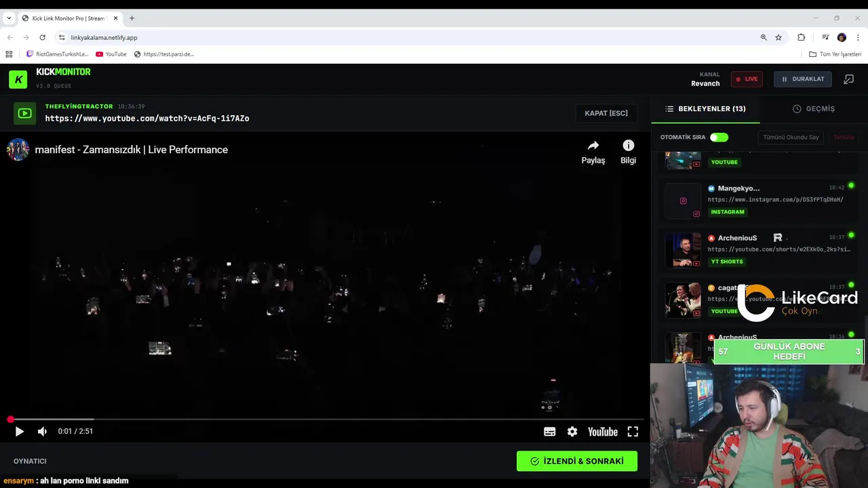Image resolution: width=868 pixels, height=488 pixels.
Task: Select the Mangekyo Instagram queue item
Action: (x=759, y=201)
